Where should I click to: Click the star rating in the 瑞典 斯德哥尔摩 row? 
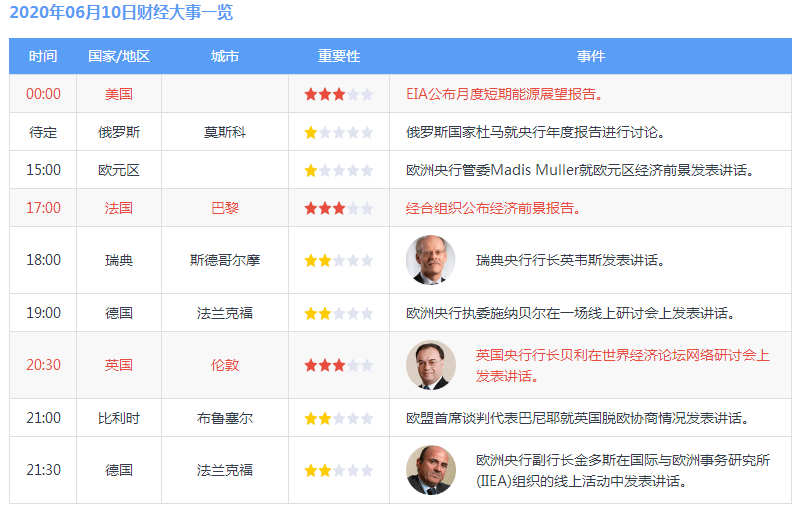[x=339, y=260]
